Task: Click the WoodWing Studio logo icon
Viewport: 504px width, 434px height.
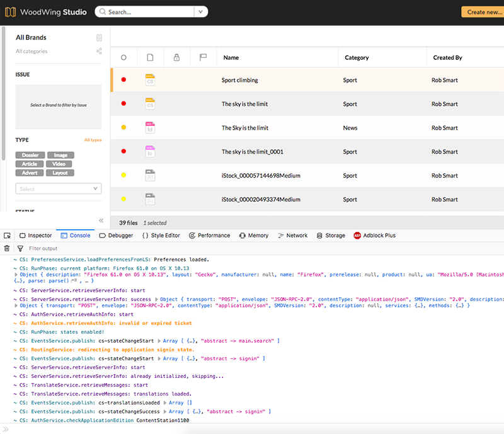Action: click(x=10, y=12)
